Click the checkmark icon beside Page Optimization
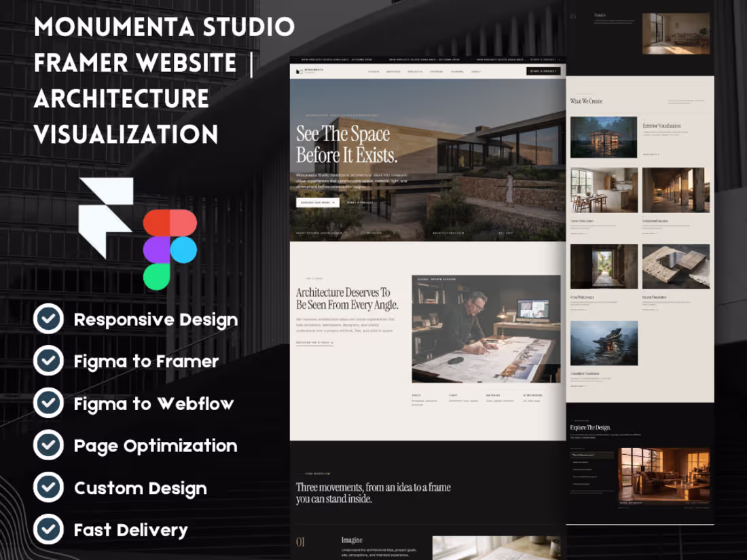Screen dimensions: 747x560 tap(49, 445)
